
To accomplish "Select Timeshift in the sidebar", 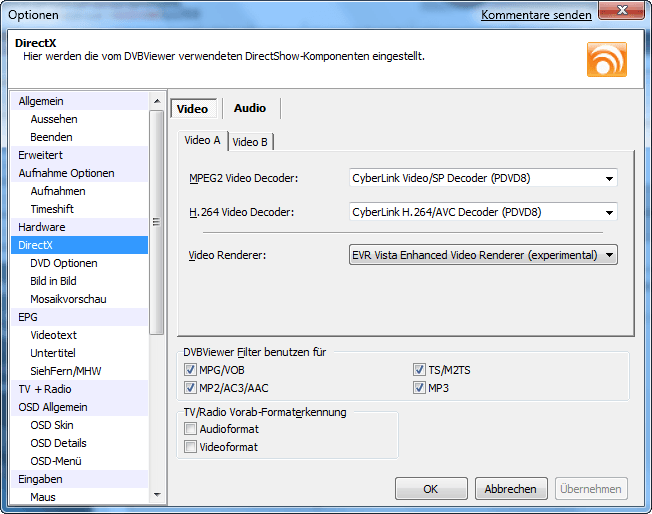I will tap(79, 209).
